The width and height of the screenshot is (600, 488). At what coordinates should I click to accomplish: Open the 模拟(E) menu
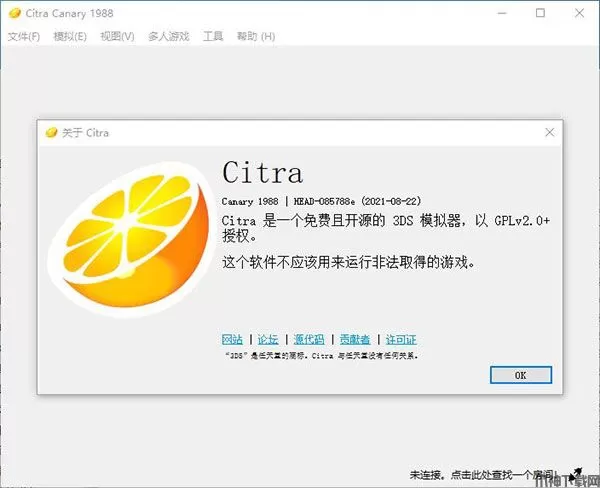(x=70, y=36)
